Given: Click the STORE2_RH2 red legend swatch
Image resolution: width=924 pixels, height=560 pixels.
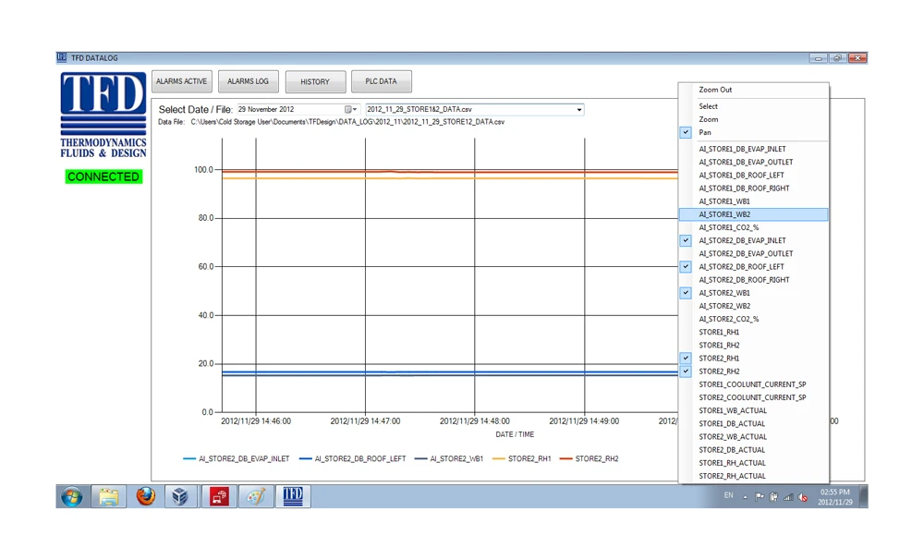Looking at the screenshot, I should click(565, 459).
